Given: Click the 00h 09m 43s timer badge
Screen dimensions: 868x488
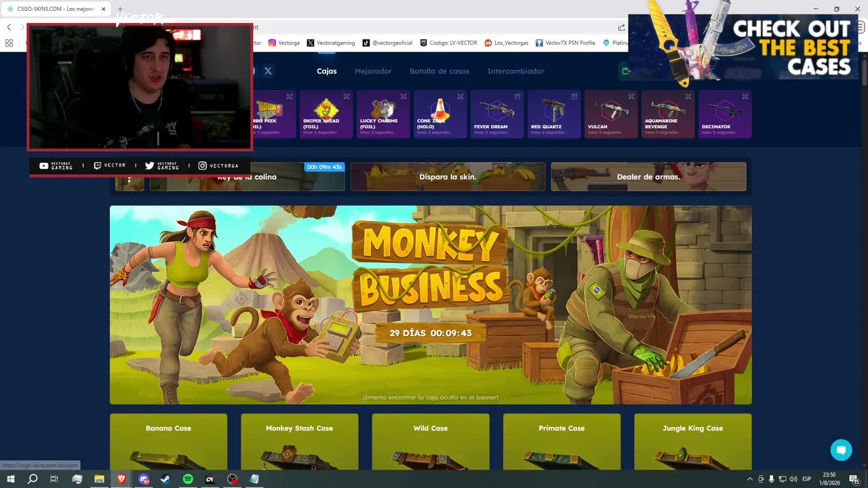Looking at the screenshot, I should point(324,167).
